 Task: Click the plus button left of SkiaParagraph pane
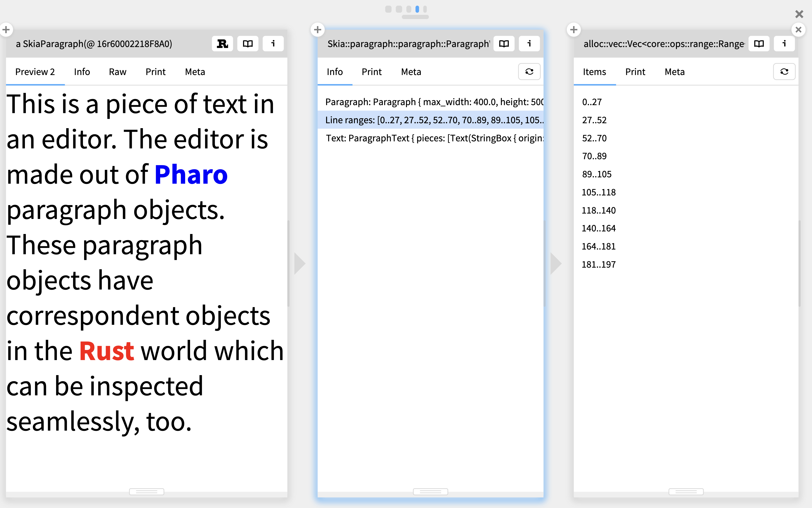tap(6, 30)
